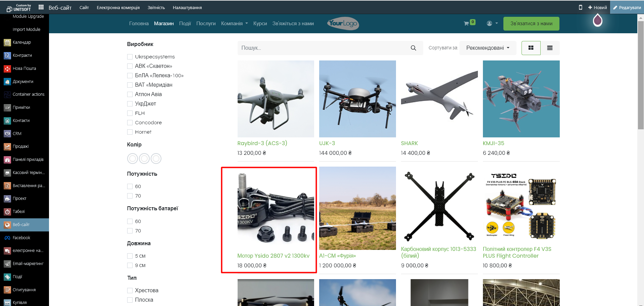Expand the Компанія navigation dropdown
The width and height of the screenshot is (644, 306).
pyautogui.click(x=234, y=24)
